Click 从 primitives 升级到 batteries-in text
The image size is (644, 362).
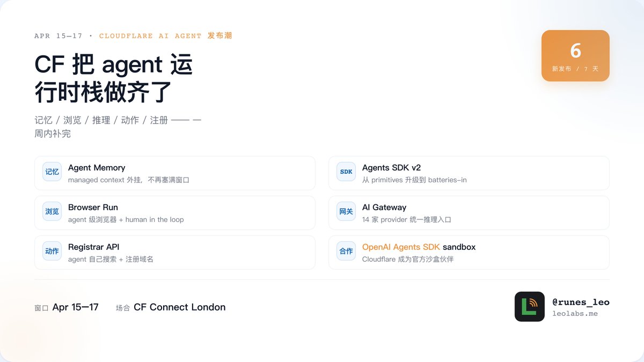[414, 180]
